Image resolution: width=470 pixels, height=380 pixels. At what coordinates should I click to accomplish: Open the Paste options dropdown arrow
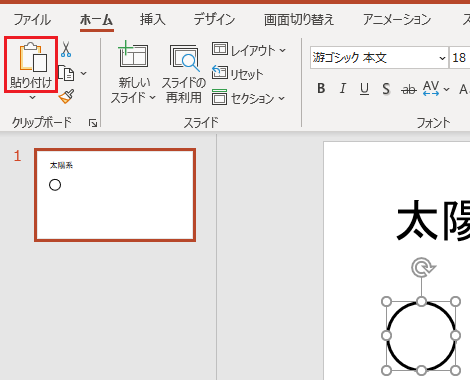[32, 98]
